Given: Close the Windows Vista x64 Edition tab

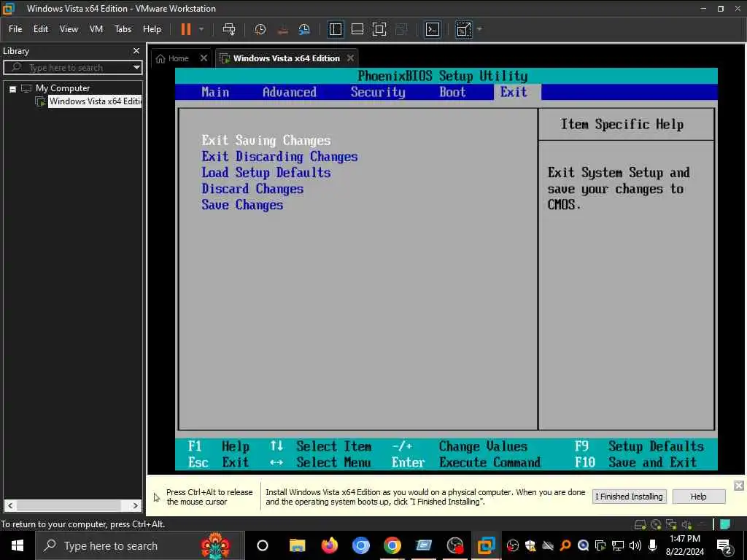Looking at the screenshot, I should tap(351, 58).
